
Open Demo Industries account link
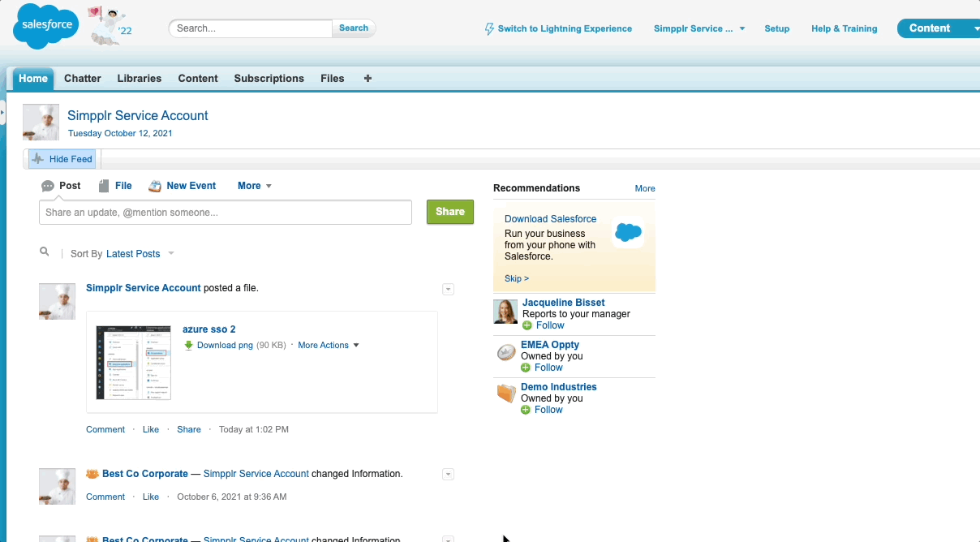(559, 387)
